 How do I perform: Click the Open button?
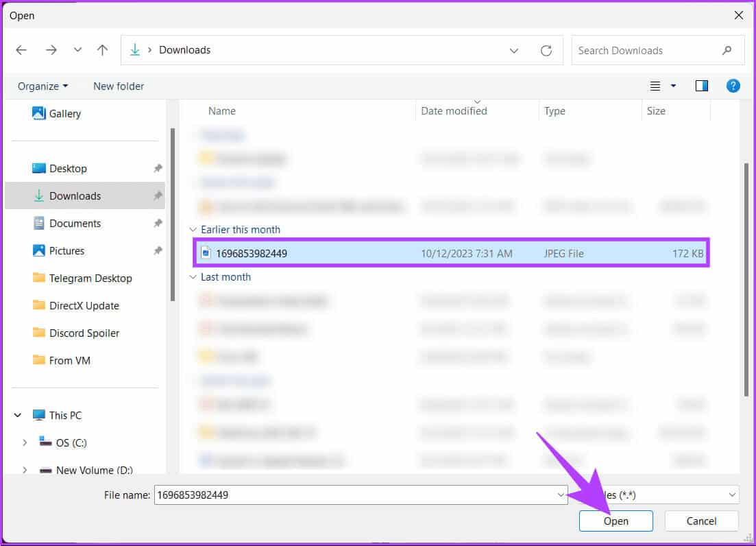(616, 521)
